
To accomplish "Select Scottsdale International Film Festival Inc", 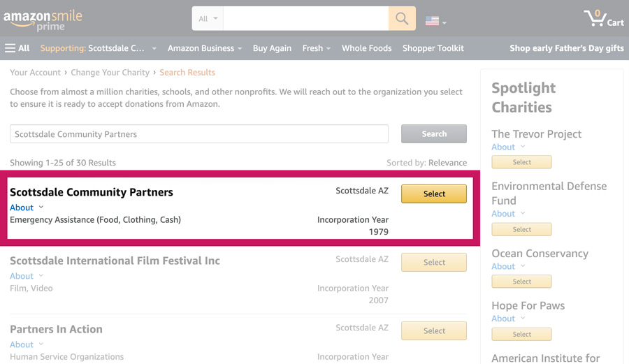I will click(433, 262).
